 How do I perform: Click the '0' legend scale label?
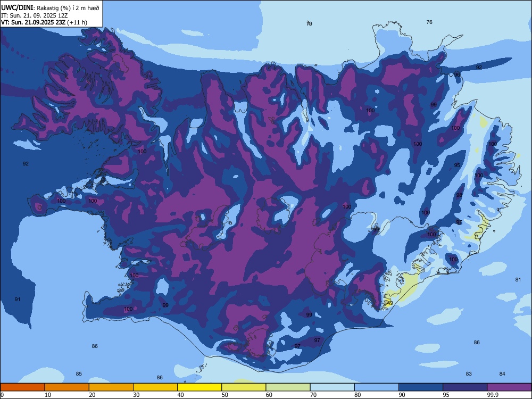pos(2,395)
